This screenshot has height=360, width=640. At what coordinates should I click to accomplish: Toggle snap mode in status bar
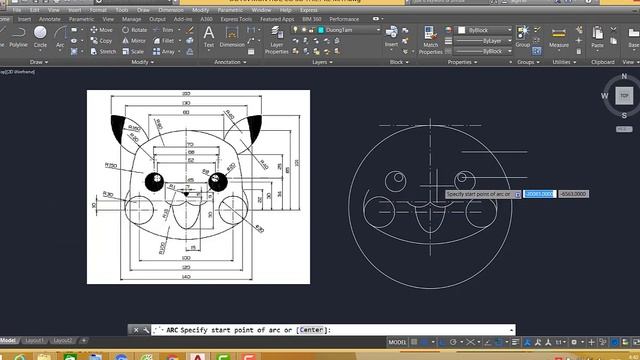424,342
